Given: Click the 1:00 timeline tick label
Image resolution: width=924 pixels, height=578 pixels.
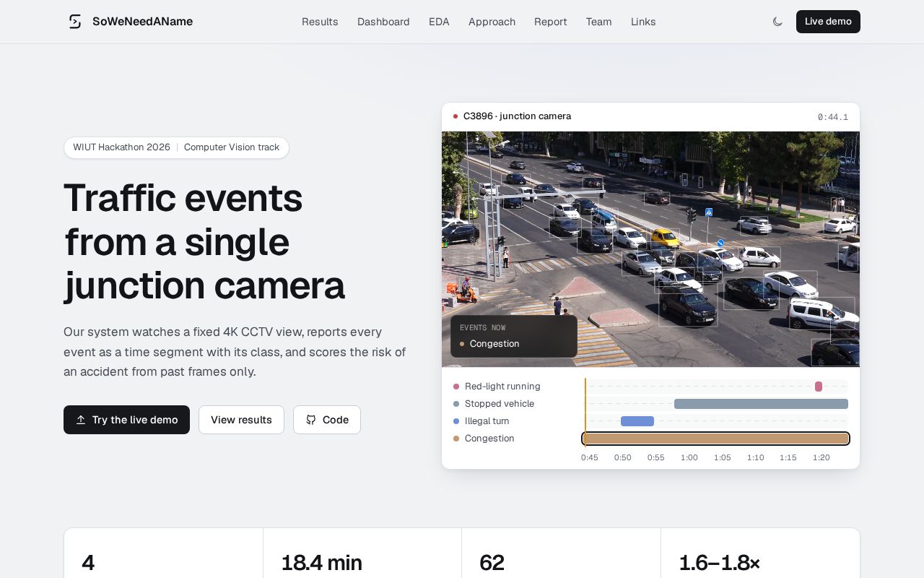Looking at the screenshot, I should [689, 458].
